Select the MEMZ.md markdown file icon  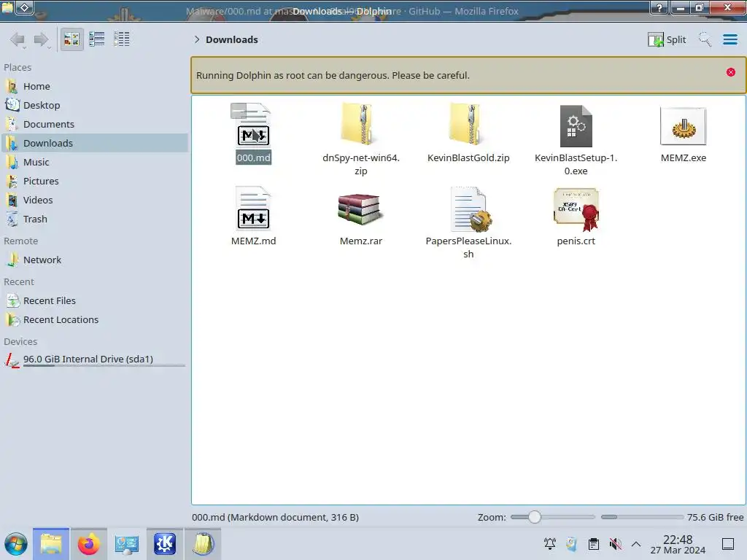click(253, 208)
